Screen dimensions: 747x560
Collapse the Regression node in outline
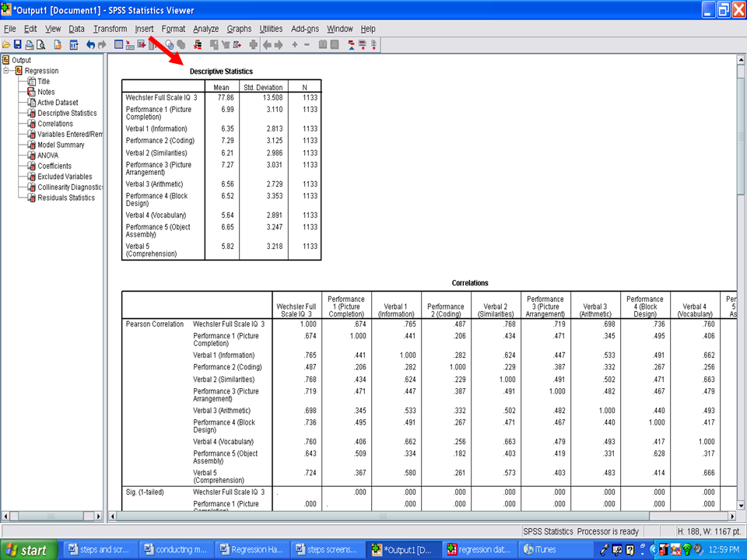[x=7, y=71]
